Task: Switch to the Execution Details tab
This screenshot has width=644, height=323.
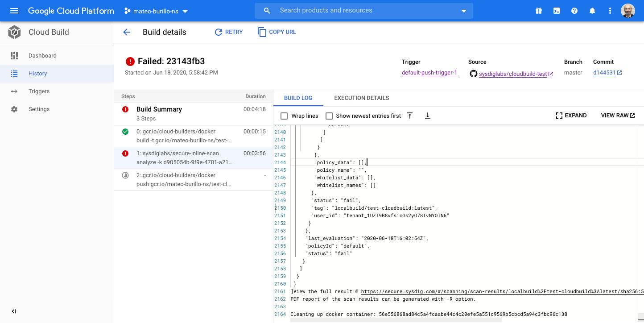Action: 362,98
